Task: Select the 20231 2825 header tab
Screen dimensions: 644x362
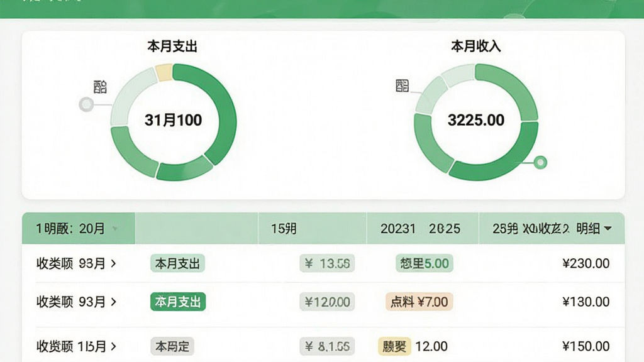Action: pos(422,228)
